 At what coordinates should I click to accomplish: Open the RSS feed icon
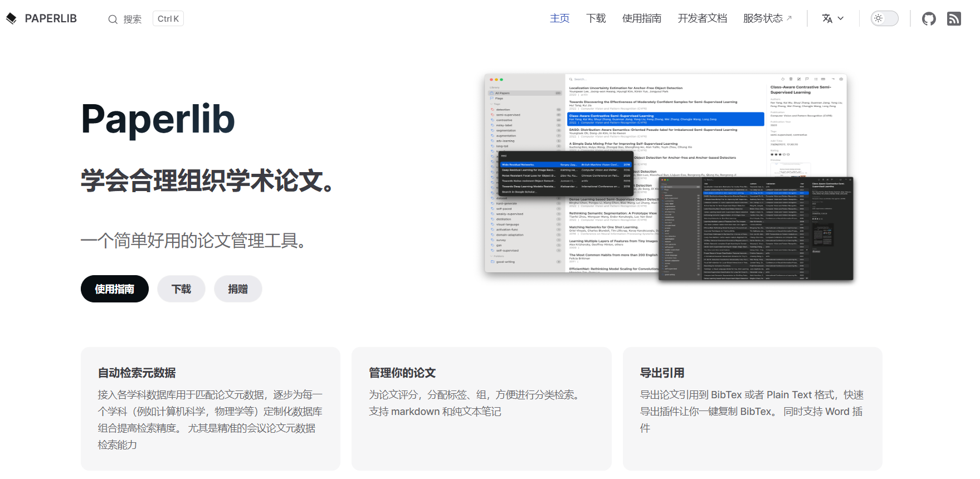[x=954, y=19]
